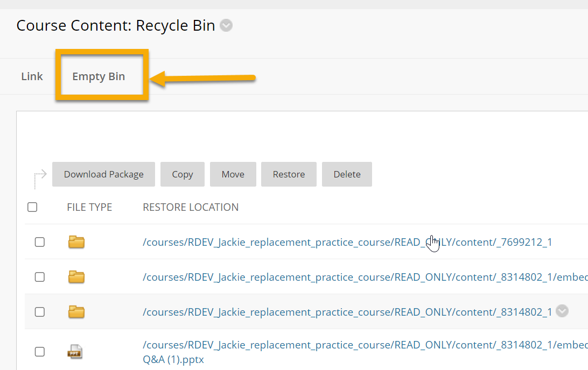Click the folder icon beside the _8314802_1 chevron row
Viewport: 588px width, 370px height.
tap(76, 312)
